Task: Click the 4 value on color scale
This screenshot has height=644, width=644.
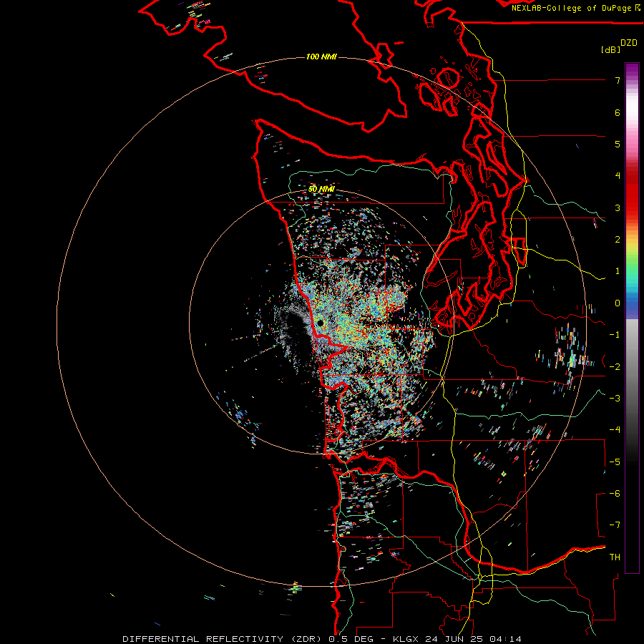Action: click(618, 176)
